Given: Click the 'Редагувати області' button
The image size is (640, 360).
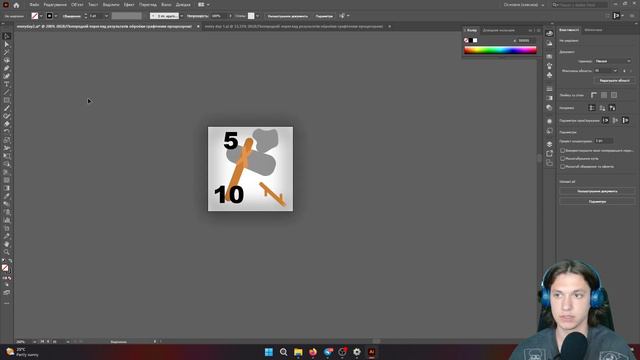Looking at the screenshot, I should click(x=614, y=81).
